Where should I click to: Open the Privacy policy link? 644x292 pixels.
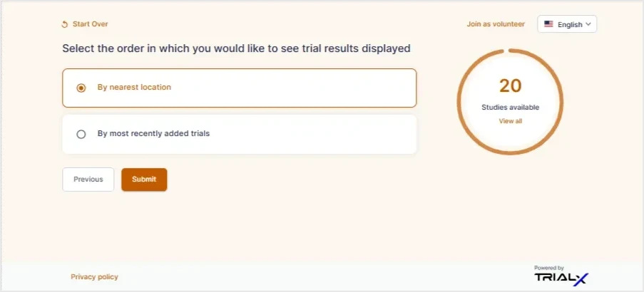coord(94,277)
